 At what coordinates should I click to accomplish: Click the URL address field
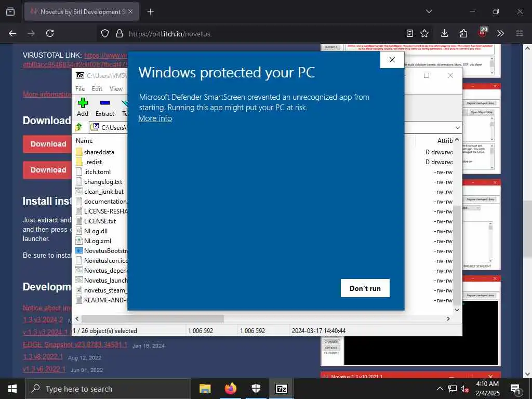pos(264,34)
